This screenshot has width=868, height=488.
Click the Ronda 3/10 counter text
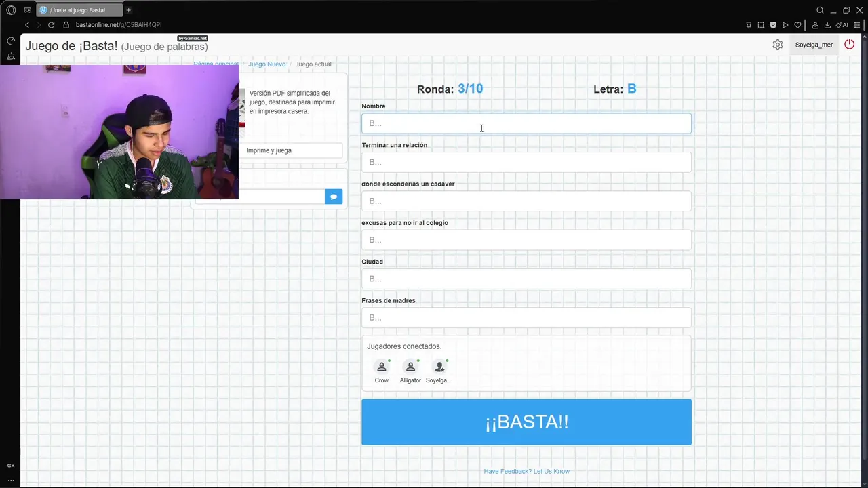click(450, 89)
